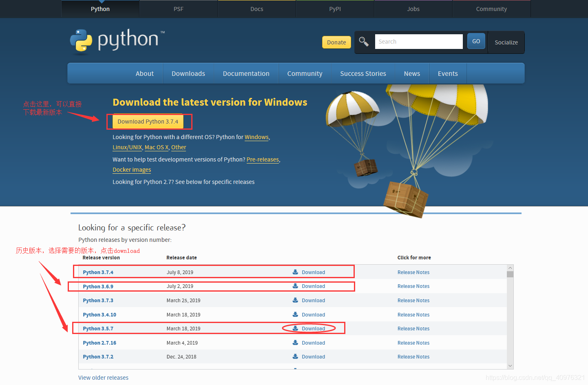The image size is (588, 385).
Task: Click the July 8, 2019 release date
Action: pyautogui.click(x=180, y=272)
